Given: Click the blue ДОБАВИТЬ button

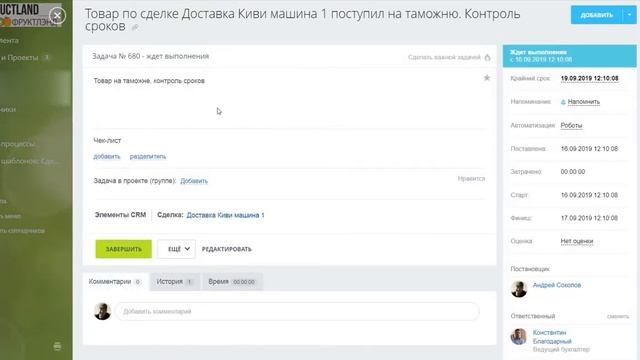Looking at the screenshot, I should tap(596, 15).
